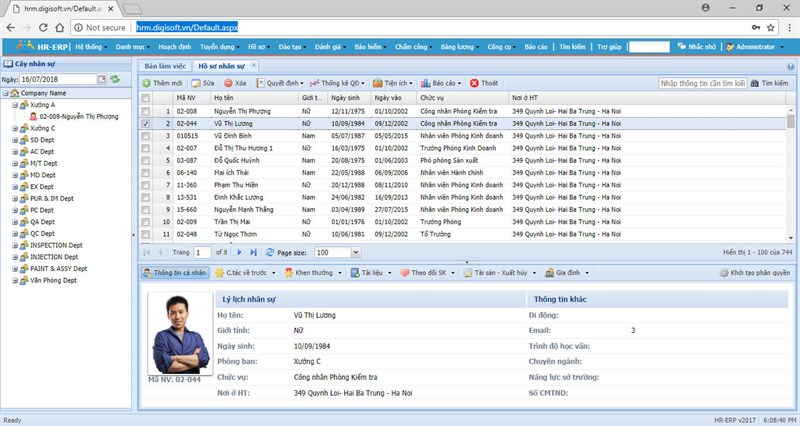Tick the checkbox for Nguyễn Thị Phượng row
Viewport: 800px width, 426px height.
[x=146, y=111]
